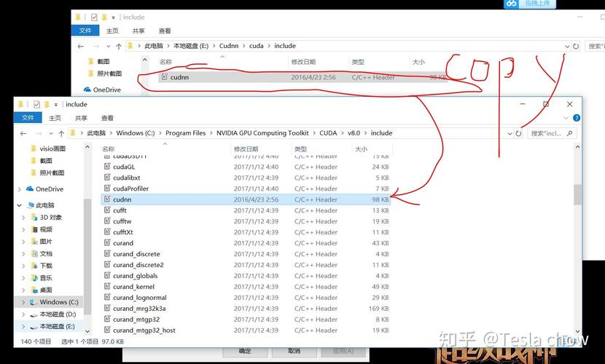
Task: Select the cudaGL header file
Action: click(x=246, y=167)
